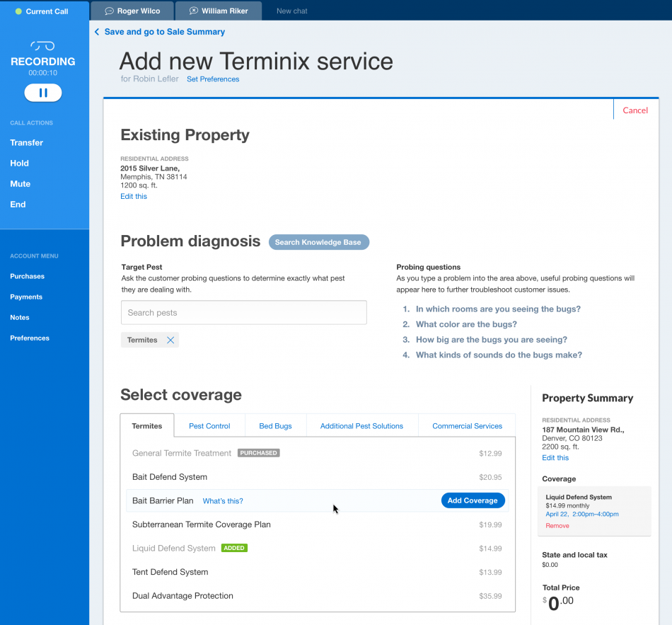Select Dual Advantage Protection plan
This screenshot has width=672, height=625.
(x=317, y=596)
